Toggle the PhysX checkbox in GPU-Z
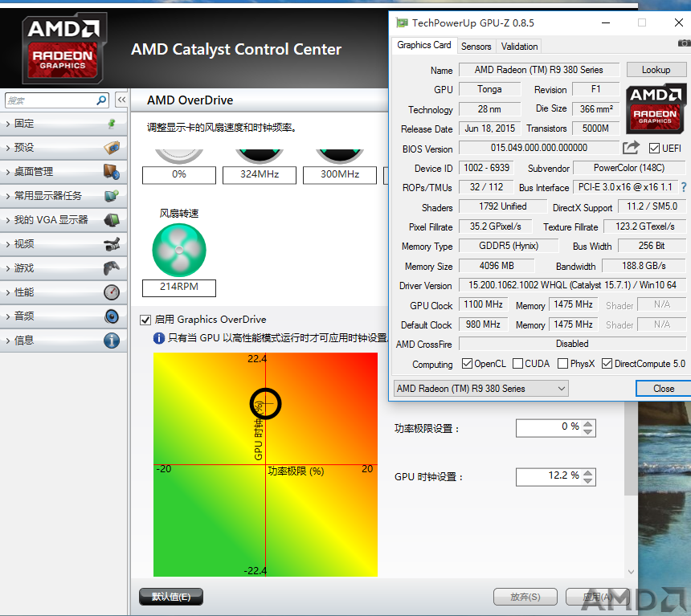 pyautogui.click(x=562, y=364)
